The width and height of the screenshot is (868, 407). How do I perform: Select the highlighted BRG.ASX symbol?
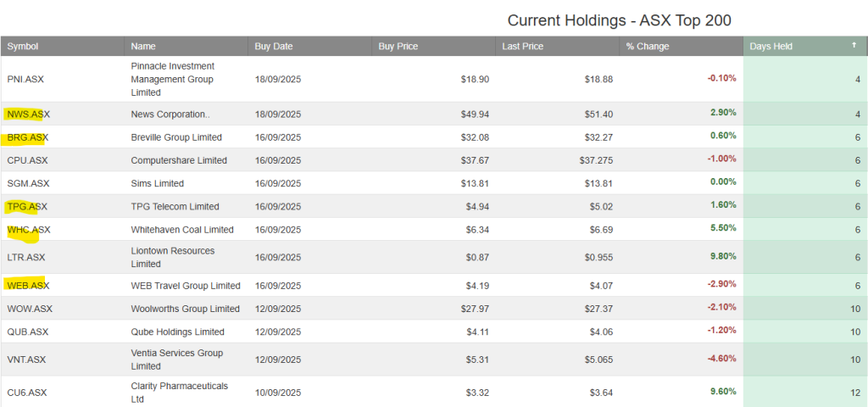[x=28, y=137]
